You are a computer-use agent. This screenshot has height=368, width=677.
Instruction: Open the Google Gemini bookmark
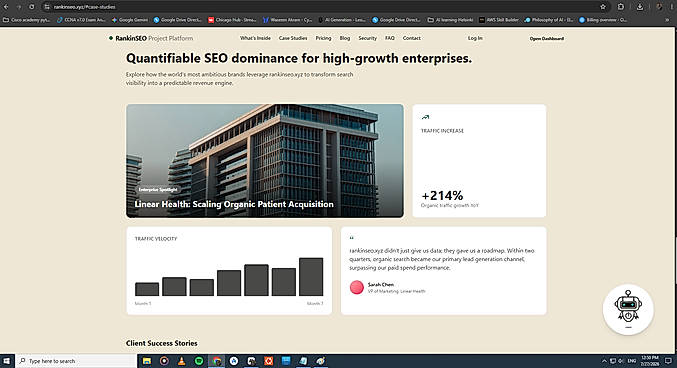[x=130, y=20]
